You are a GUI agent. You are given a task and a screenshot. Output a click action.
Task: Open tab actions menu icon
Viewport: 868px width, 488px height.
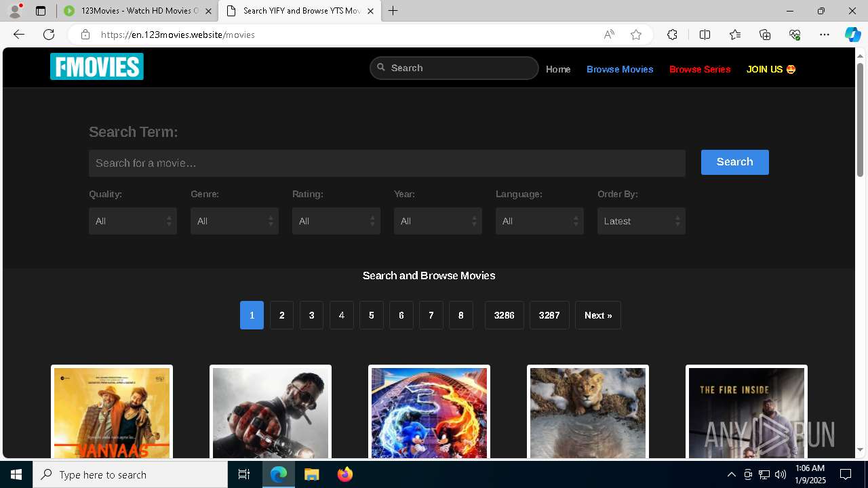point(41,11)
